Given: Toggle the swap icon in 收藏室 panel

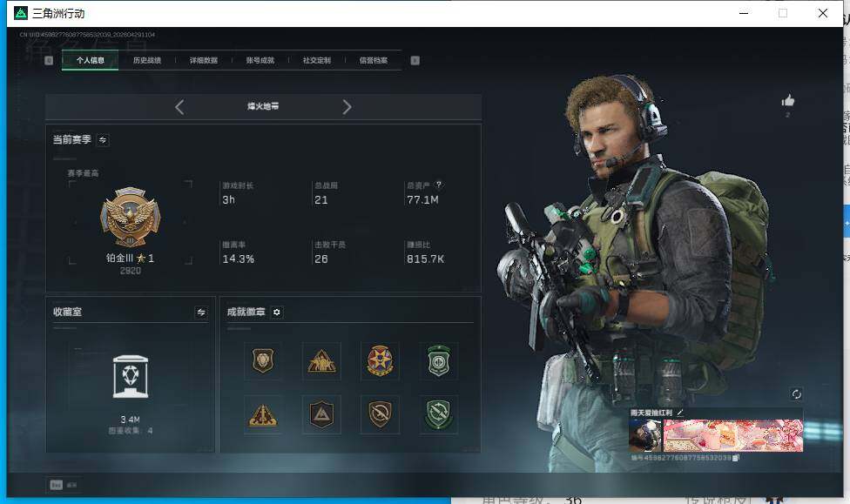Looking at the screenshot, I should (201, 312).
